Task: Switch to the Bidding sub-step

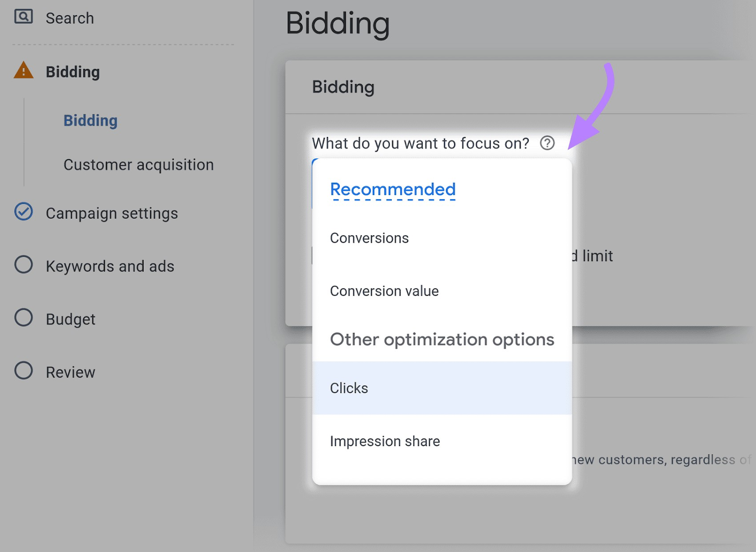Action: point(90,120)
